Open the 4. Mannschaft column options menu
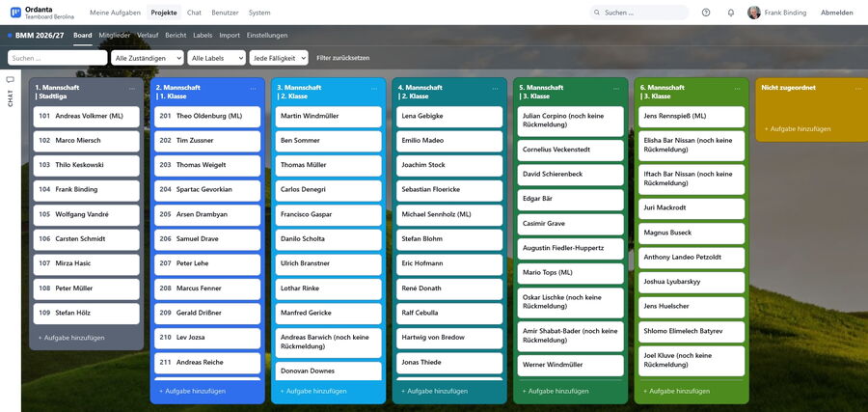868x412 pixels. click(x=495, y=88)
